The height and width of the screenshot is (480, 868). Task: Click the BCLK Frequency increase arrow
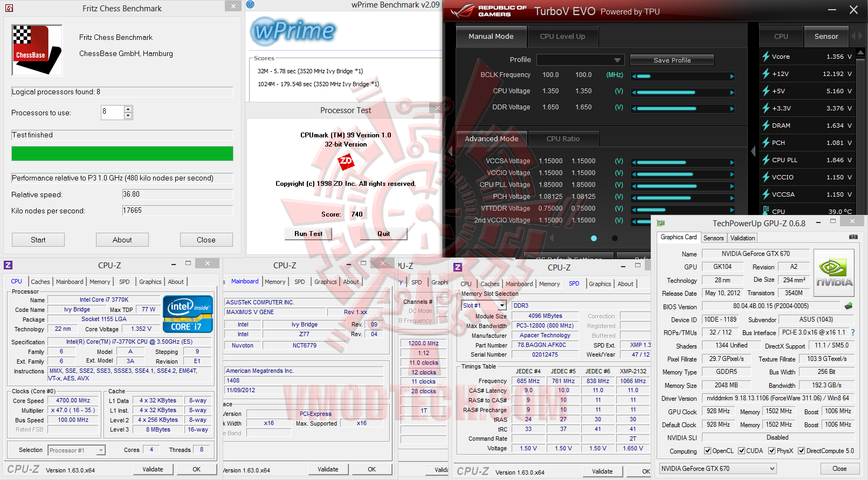click(x=732, y=76)
